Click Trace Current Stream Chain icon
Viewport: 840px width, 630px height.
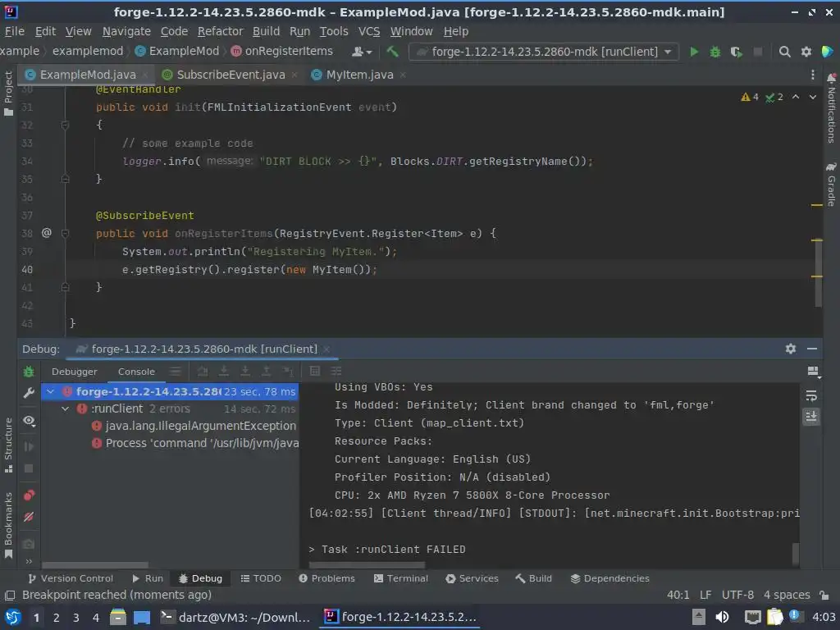click(336, 372)
